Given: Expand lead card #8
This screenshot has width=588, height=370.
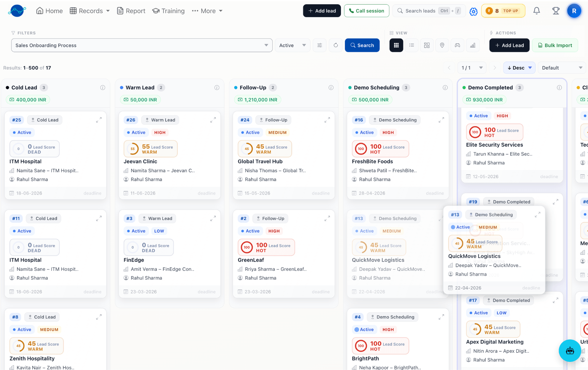Looking at the screenshot, I should (99, 317).
